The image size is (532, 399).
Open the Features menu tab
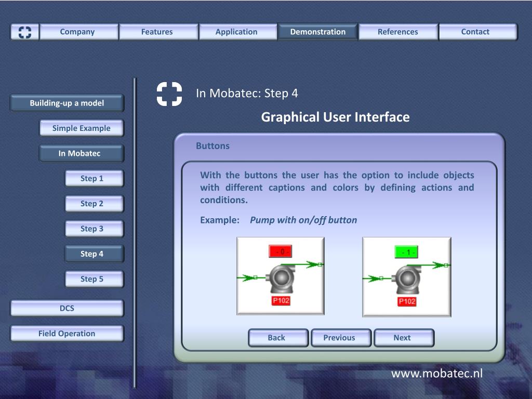pyautogui.click(x=158, y=32)
